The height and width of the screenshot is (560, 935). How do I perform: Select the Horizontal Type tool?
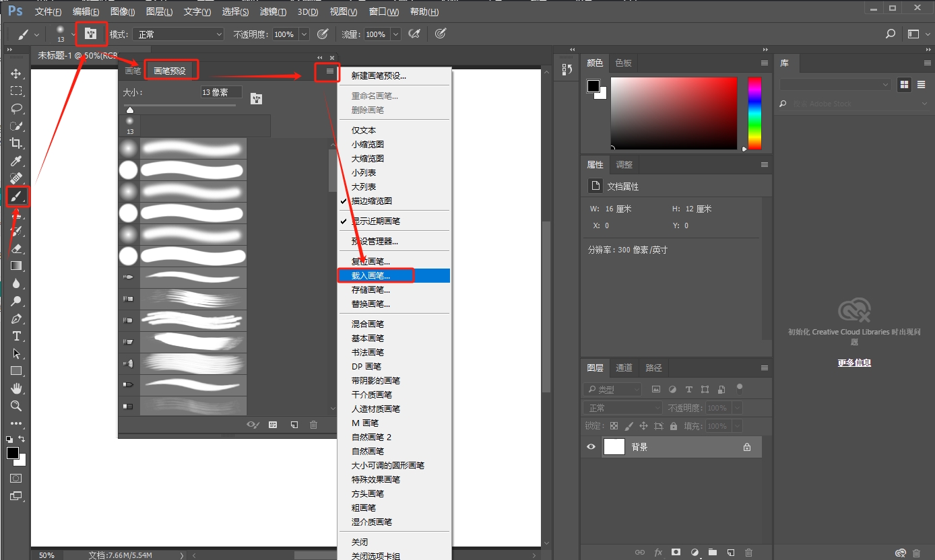pos(17,336)
